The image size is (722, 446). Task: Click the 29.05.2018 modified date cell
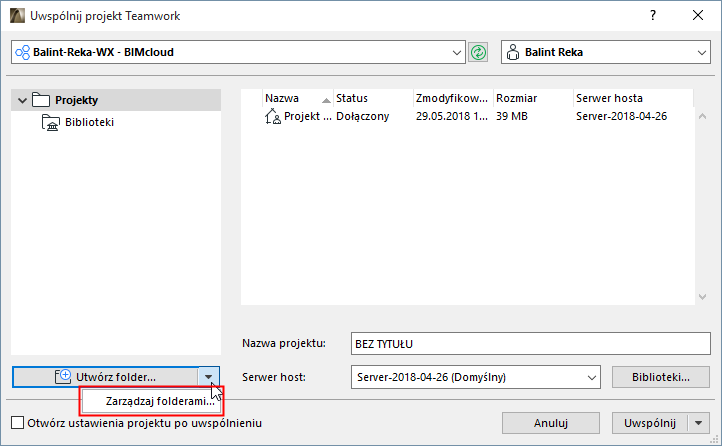[451, 116]
